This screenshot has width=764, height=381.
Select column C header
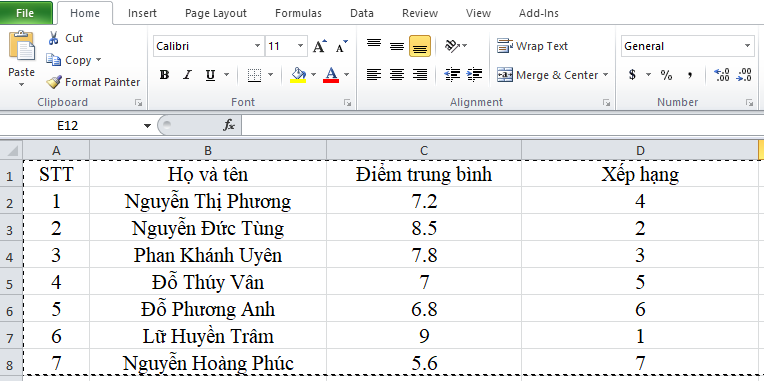coord(423,151)
